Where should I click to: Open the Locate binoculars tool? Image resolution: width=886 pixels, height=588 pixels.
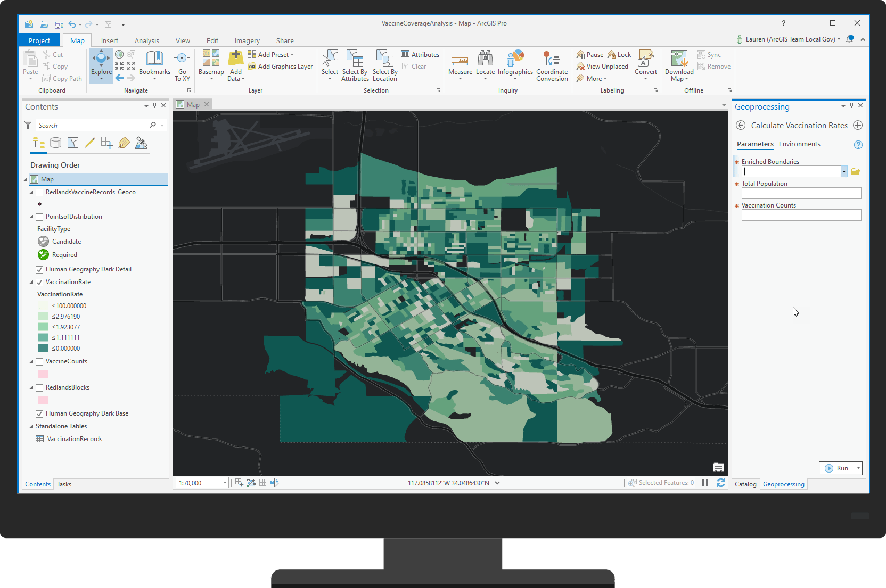pos(485,65)
